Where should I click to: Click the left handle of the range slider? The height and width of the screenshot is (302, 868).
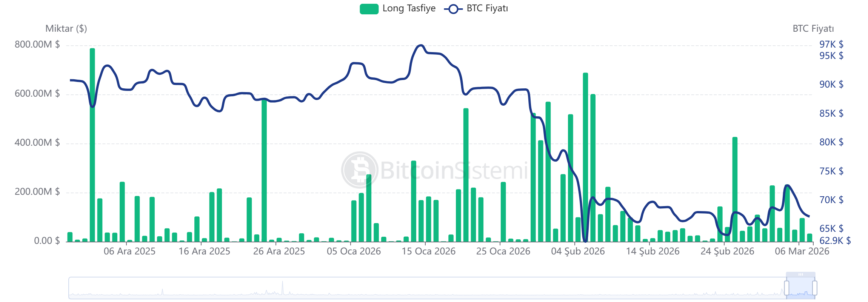coord(786,288)
